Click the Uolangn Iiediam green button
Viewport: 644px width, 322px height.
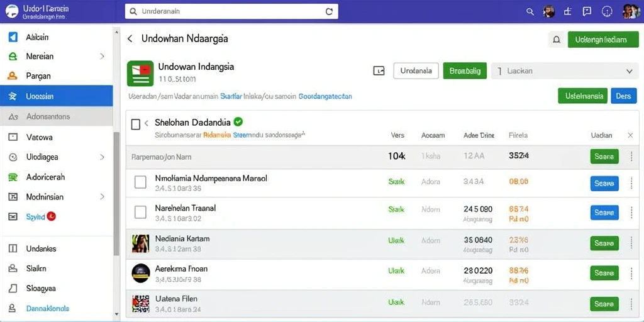603,40
